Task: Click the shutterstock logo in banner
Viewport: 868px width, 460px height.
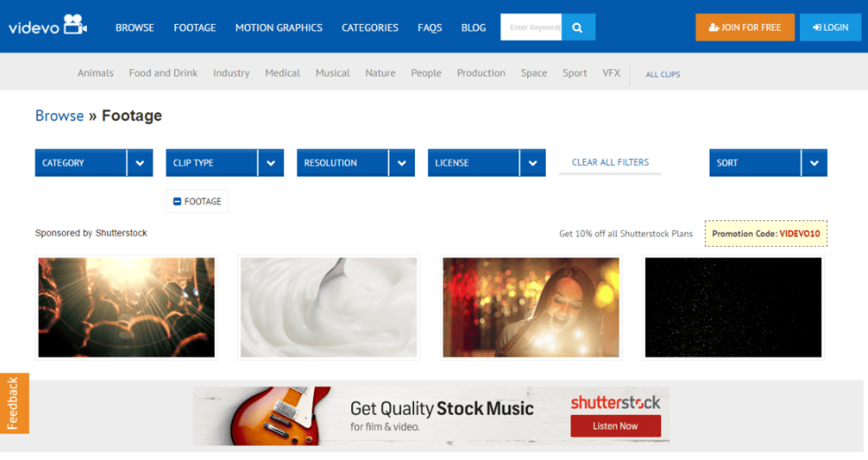Action: [x=616, y=402]
